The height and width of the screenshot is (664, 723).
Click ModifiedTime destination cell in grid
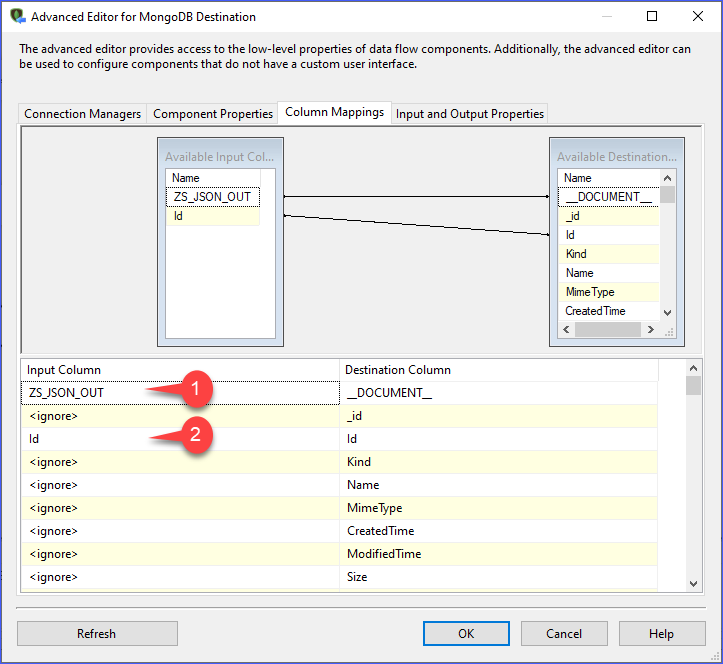[x=499, y=554]
